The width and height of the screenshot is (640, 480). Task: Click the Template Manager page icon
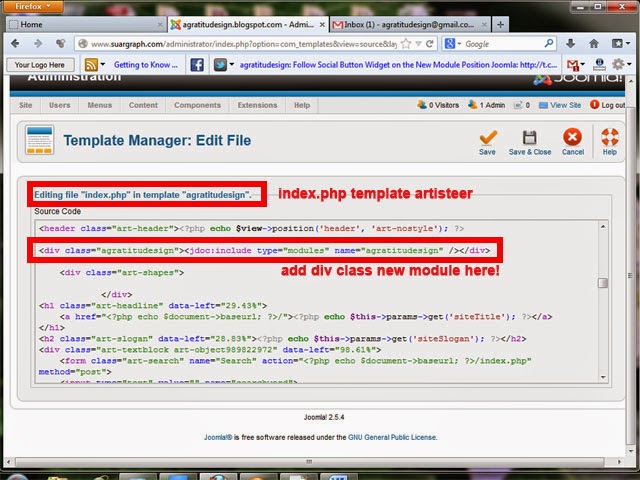pyautogui.click(x=39, y=140)
